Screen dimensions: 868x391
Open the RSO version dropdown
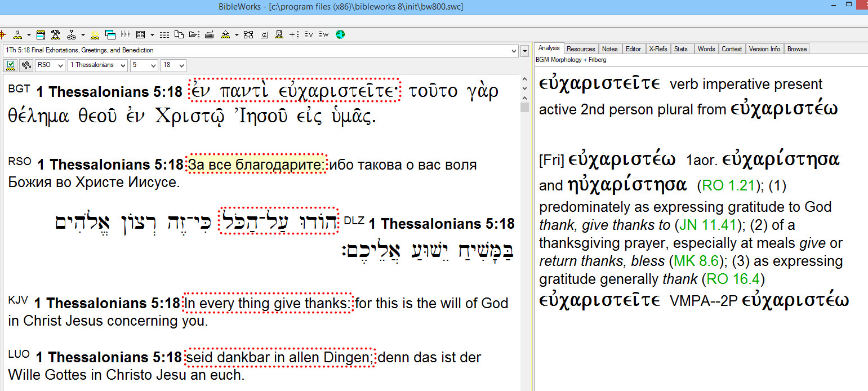tap(50, 65)
